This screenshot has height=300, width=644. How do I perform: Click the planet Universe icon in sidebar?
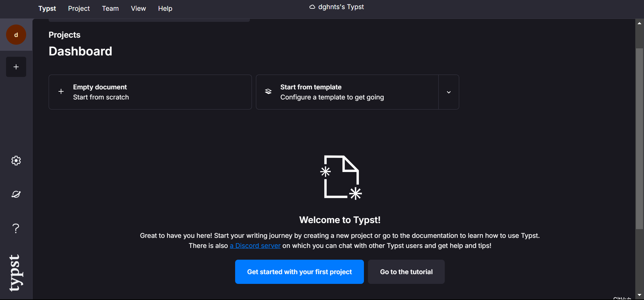(16, 194)
